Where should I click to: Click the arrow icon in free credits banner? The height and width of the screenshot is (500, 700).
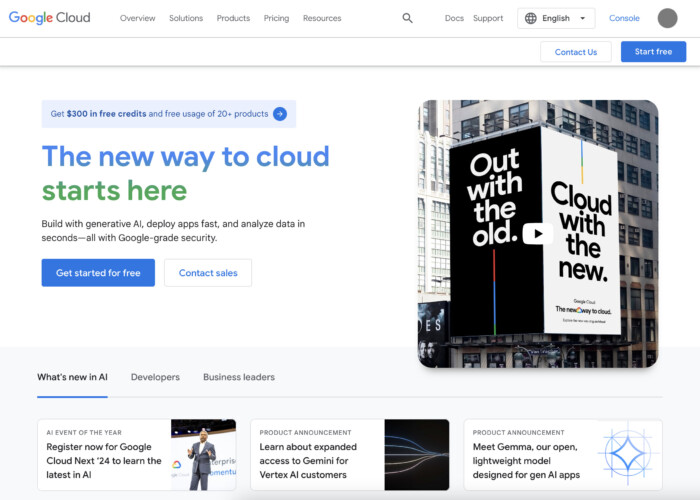280,114
